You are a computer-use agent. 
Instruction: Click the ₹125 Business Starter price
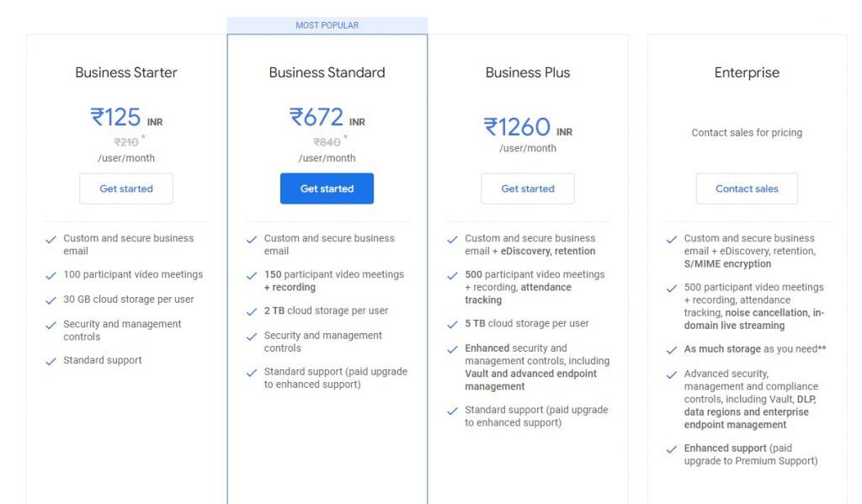115,117
